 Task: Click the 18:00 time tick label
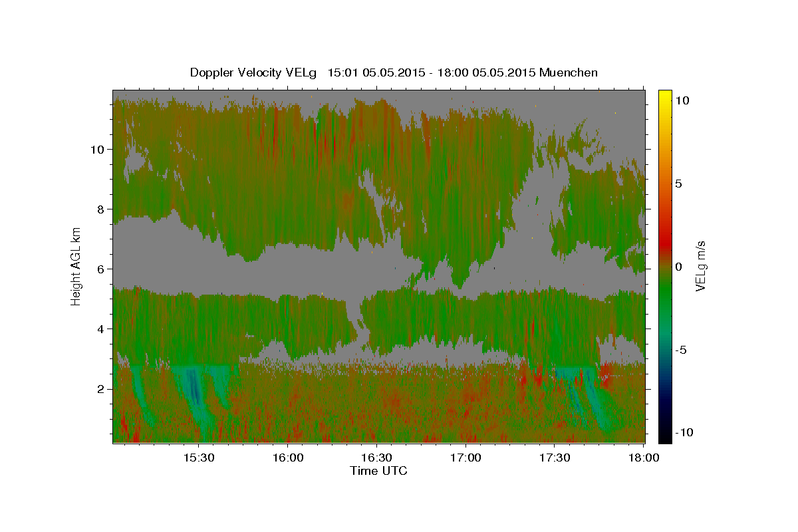[644, 458]
